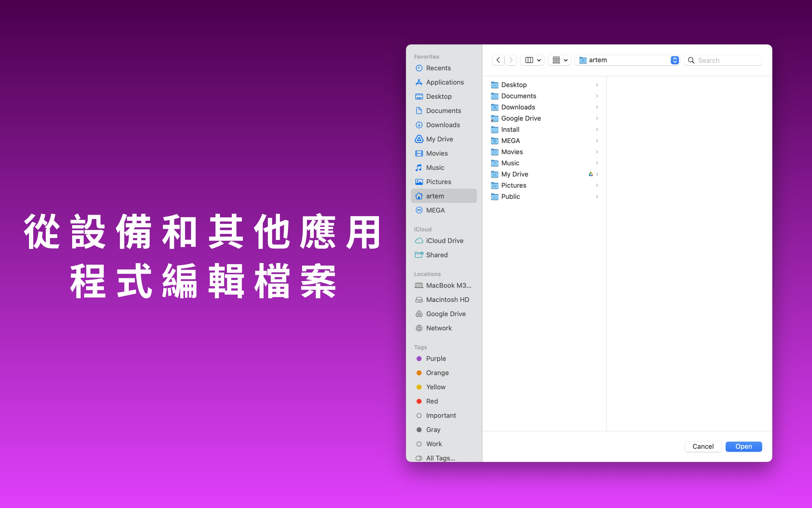The height and width of the screenshot is (508, 812).
Task: Select Recents in the sidebar
Action: [x=443, y=68]
